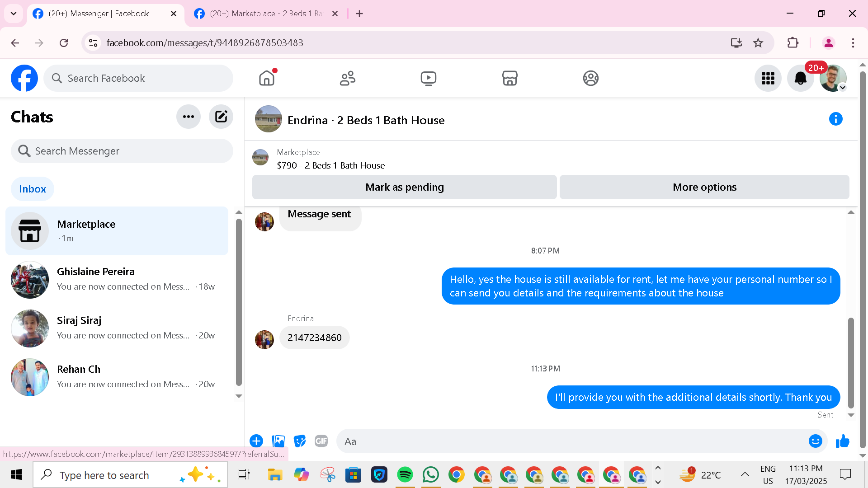Screen dimensions: 868x488
Task: Open Task View from taskbar
Action: 244,475
